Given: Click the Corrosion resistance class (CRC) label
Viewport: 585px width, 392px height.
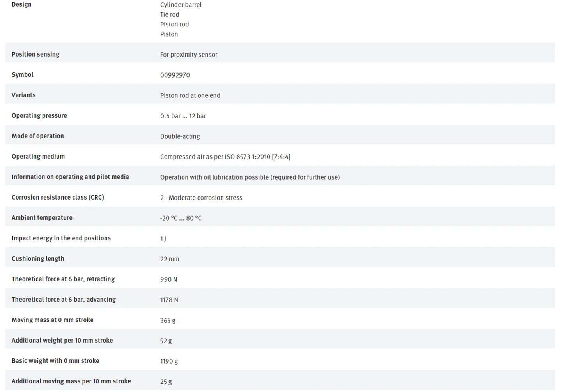Looking at the screenshot, I should click(x=58, y=197).
